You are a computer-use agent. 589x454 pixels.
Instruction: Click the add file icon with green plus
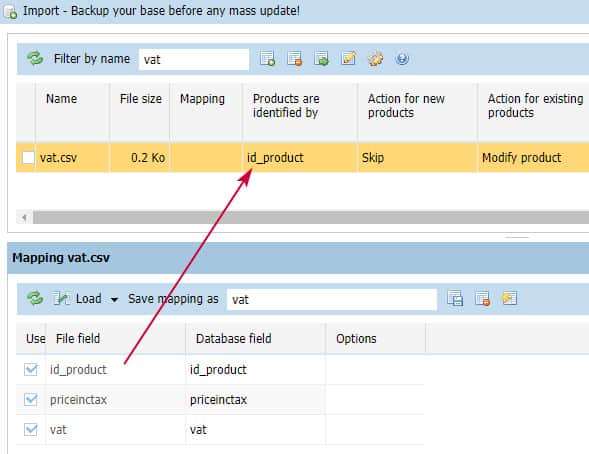point(267,59)
